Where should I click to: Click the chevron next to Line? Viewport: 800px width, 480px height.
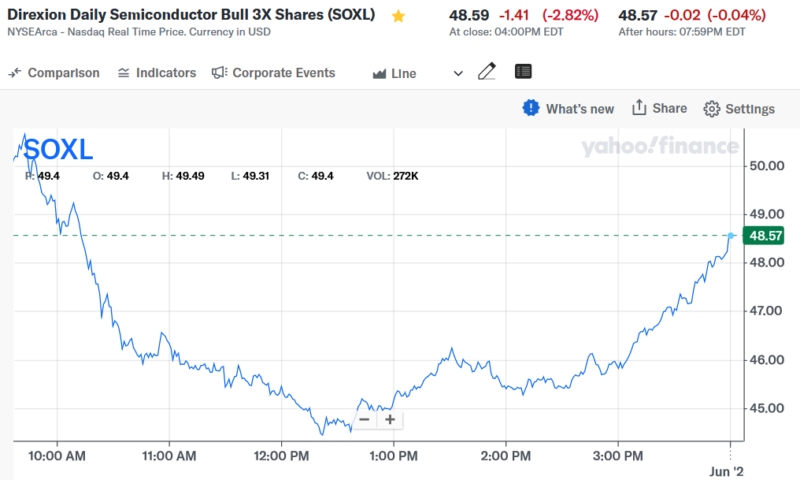click(x=458, y=73)
